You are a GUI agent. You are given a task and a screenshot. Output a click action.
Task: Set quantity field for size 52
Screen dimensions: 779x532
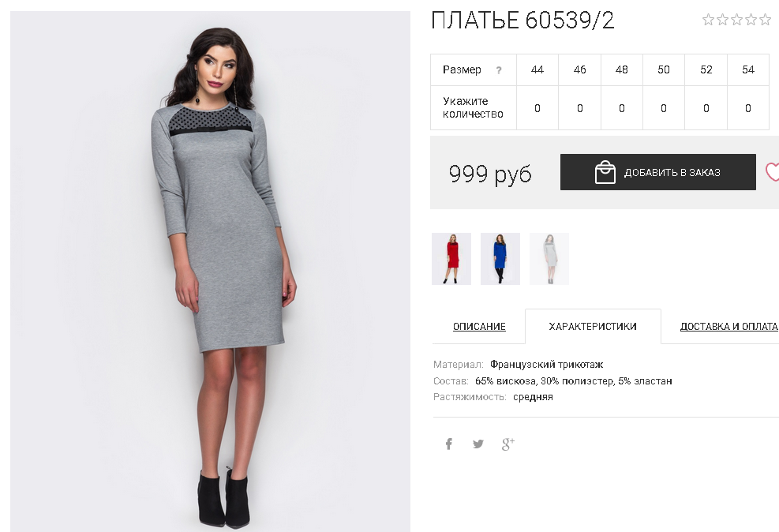point(706,108)
